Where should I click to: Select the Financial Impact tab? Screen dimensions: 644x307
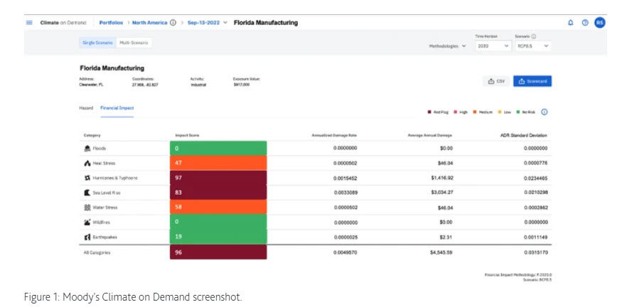point(117,108)
